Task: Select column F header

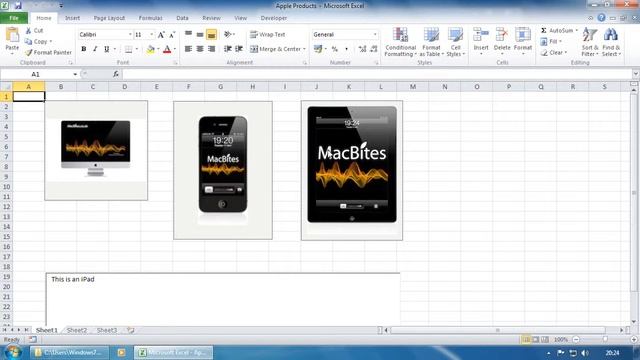Action: 188,87
